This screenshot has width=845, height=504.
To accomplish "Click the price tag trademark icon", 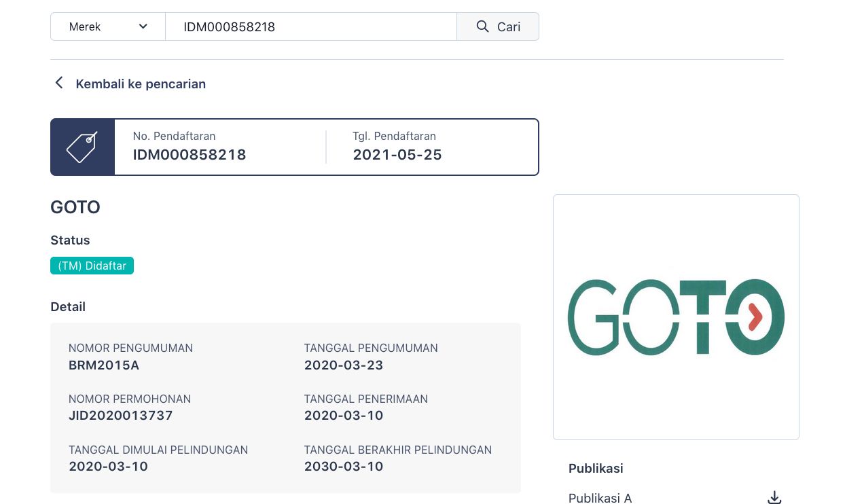I will (x=82, y=147).
